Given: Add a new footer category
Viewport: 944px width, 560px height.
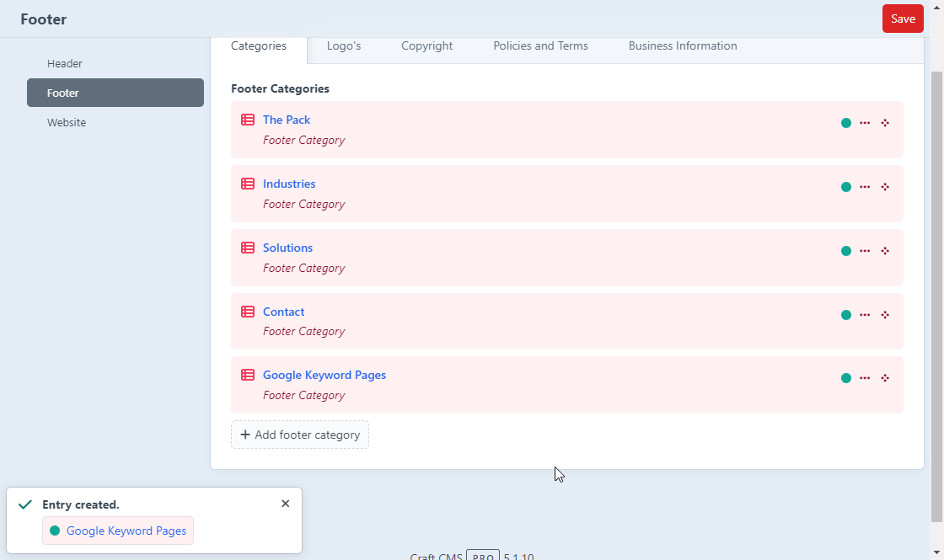Looking at the screenshot, I should [x=300, y=435].
